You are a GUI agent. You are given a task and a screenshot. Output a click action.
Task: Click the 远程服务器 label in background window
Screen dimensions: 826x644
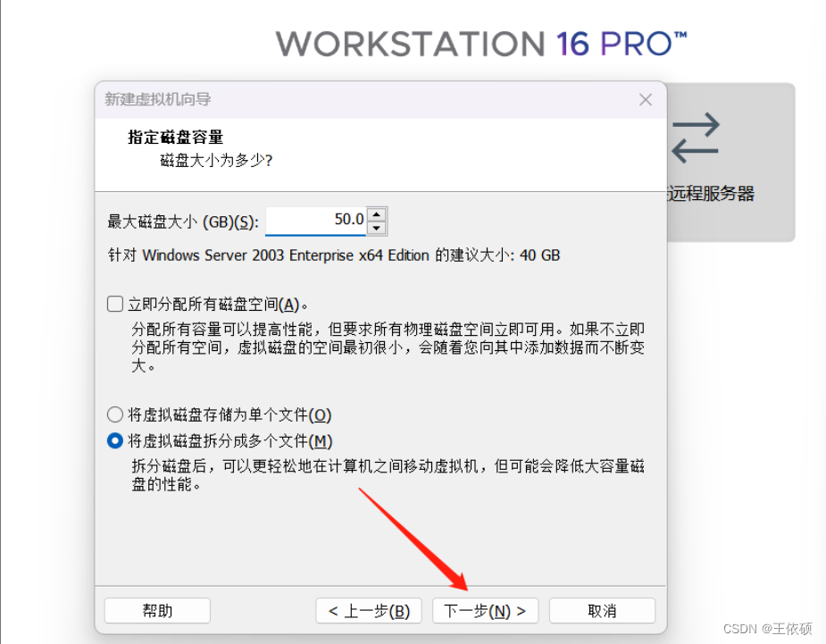pyautogui.click(x=711, y=194)
